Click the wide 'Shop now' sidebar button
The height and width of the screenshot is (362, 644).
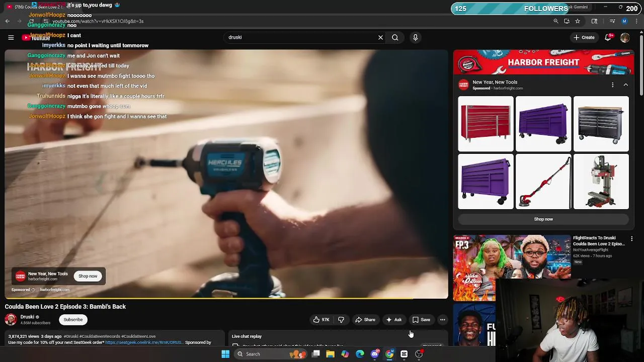point(543,219)
